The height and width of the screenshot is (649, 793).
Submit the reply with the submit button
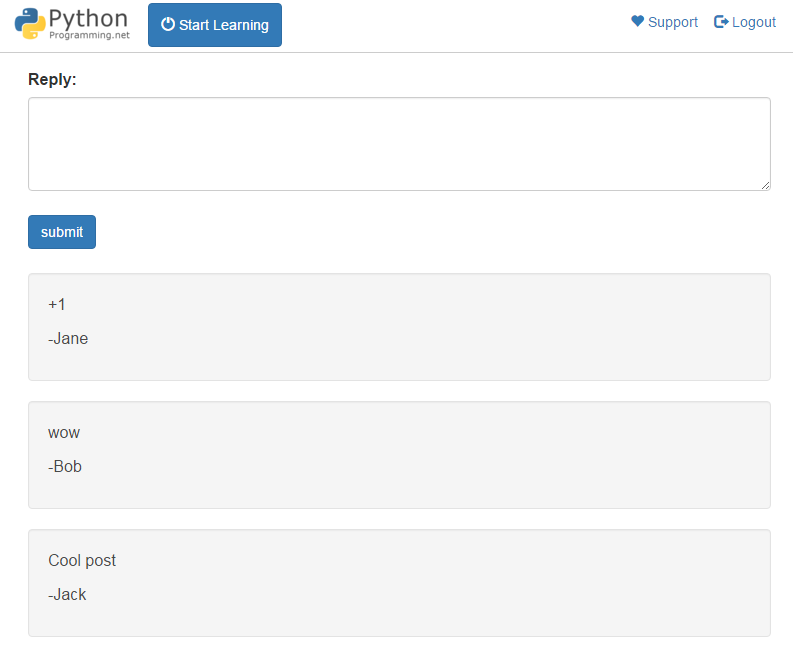tap(62, 232)
